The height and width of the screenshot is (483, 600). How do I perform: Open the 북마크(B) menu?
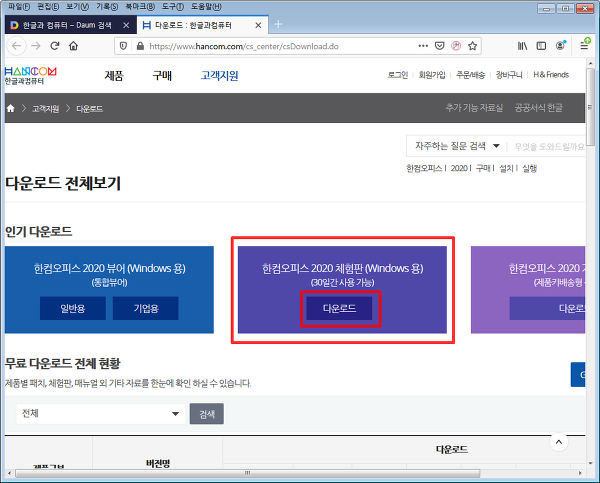[x=140, y=7]
